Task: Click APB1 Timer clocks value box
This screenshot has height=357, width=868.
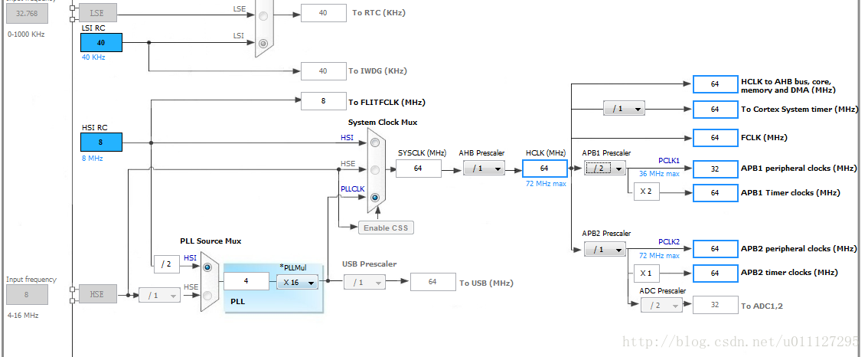Action: (x=715, y=193)
